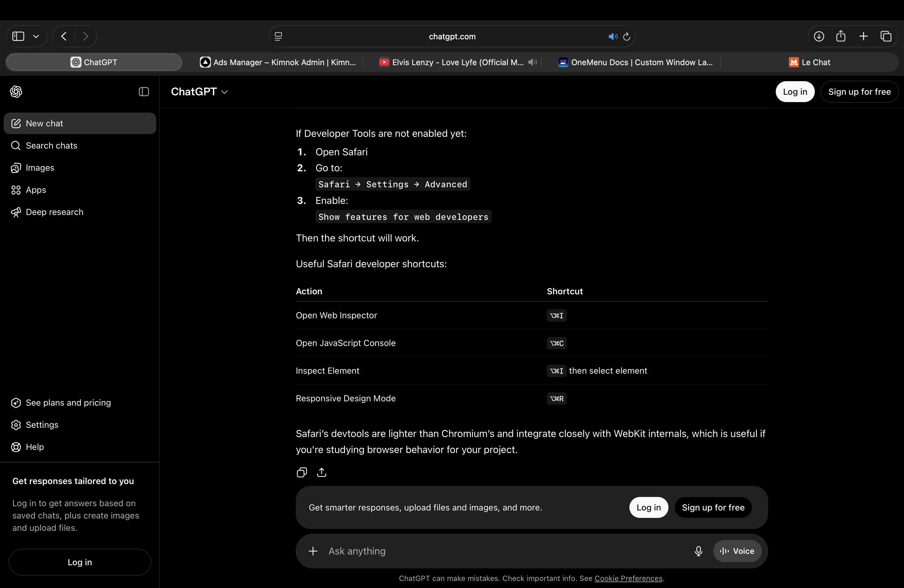Go forward with Safari forward arrow
The image size is (904, 588).
(85, 37)
